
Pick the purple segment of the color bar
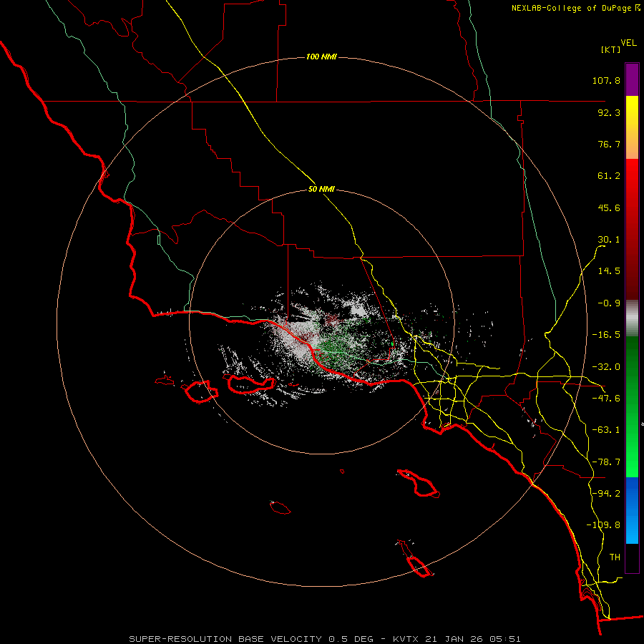click(632, 80)
